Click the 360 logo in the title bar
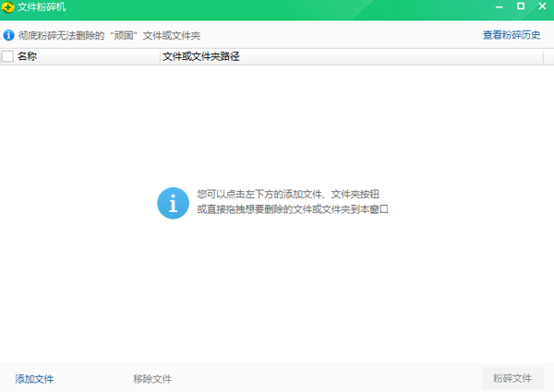 point(8,7)
